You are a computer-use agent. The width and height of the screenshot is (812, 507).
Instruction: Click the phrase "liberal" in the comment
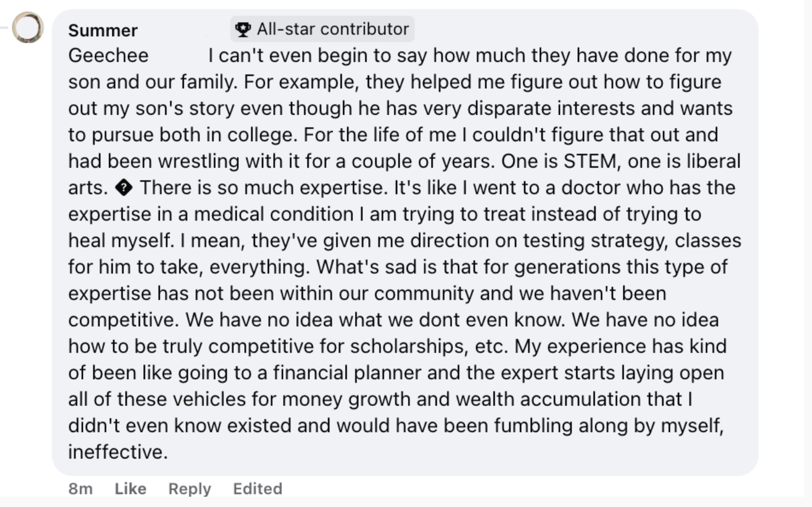[x=713, y=161]
